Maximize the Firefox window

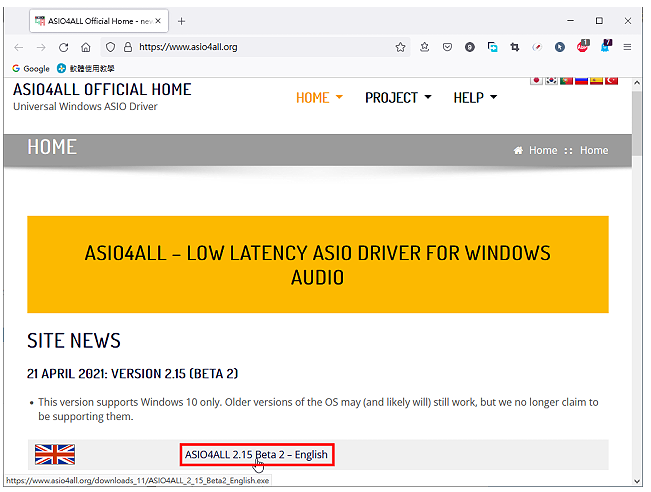click(x=599, y=21)
